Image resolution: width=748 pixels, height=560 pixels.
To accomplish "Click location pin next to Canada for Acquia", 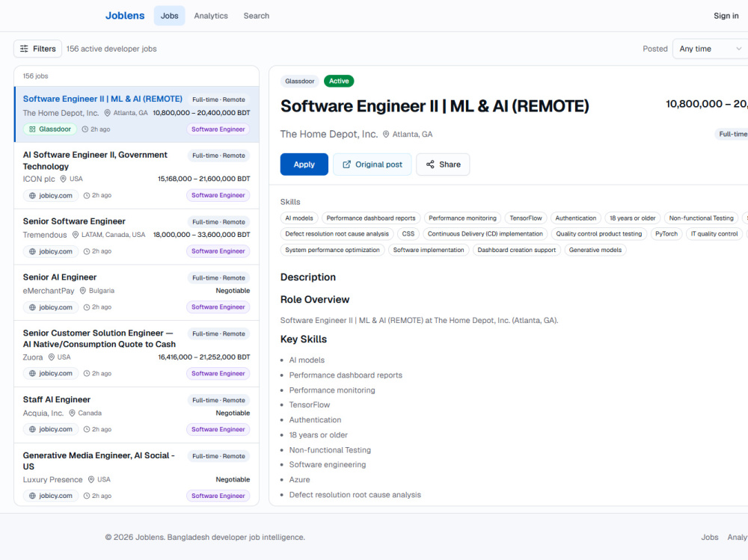I will tap(72, 413).
